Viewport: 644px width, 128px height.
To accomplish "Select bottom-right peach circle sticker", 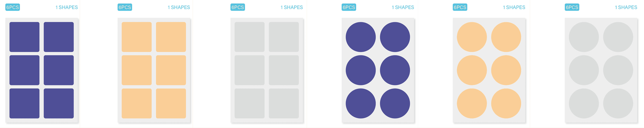I will pyautogui.click(x=506, y=104).
